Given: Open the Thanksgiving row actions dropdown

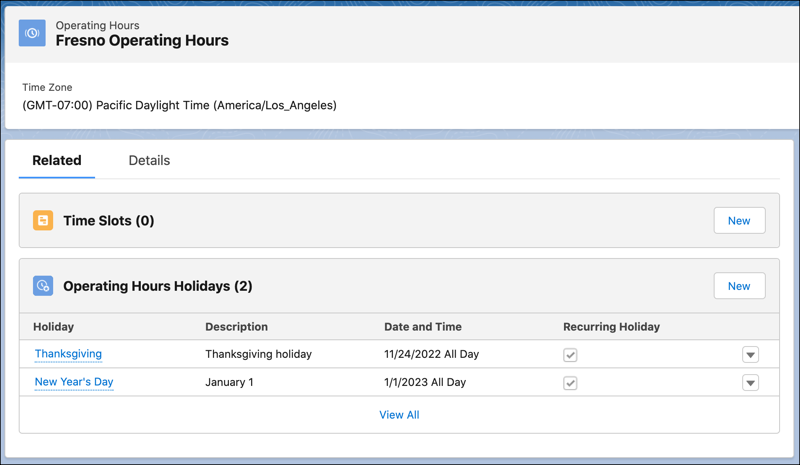Looking at the screenshot, I should tap(750, 355).
